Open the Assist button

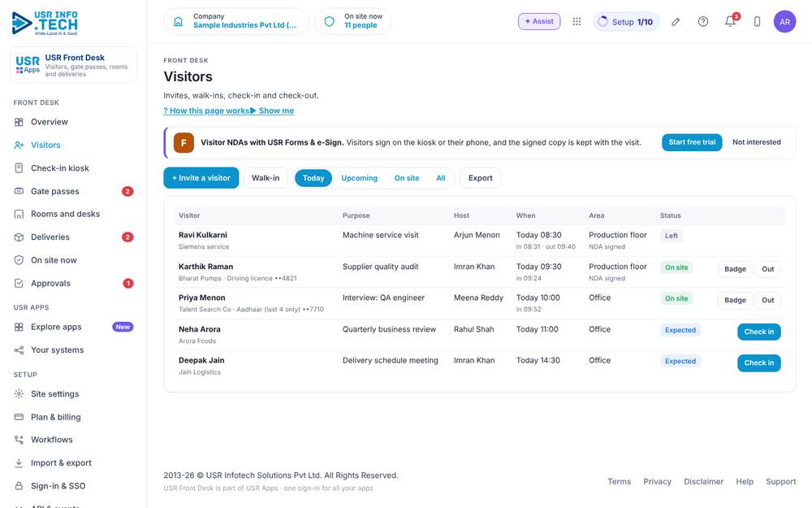[539, 21]
